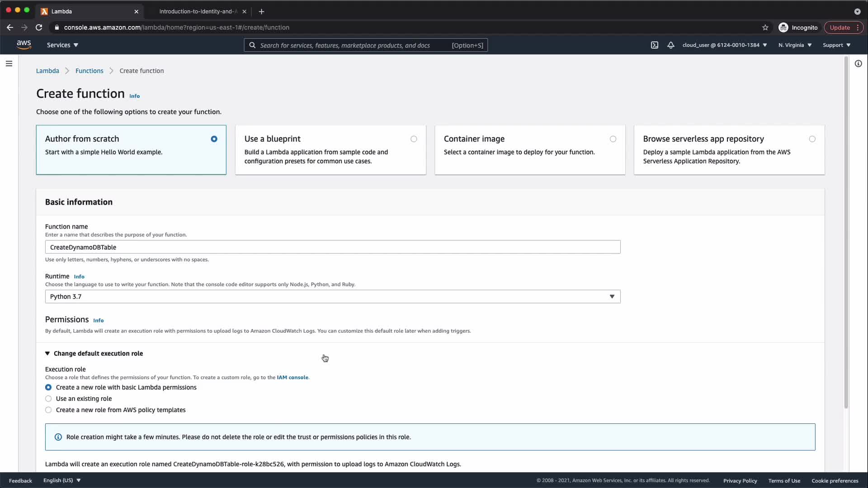Open the N. Virginia region dropdown
Viewport: 868px width, 488px height.
coord(794,45)
